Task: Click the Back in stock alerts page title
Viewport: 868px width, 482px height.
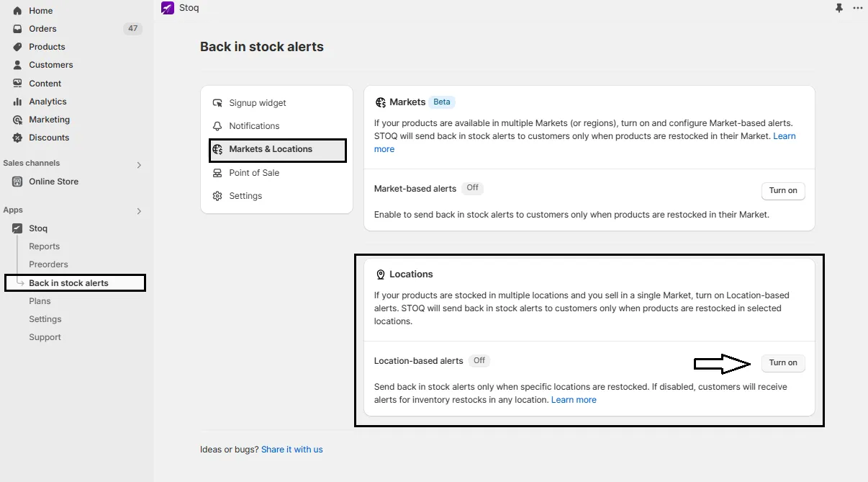Action: click(262, 47)
